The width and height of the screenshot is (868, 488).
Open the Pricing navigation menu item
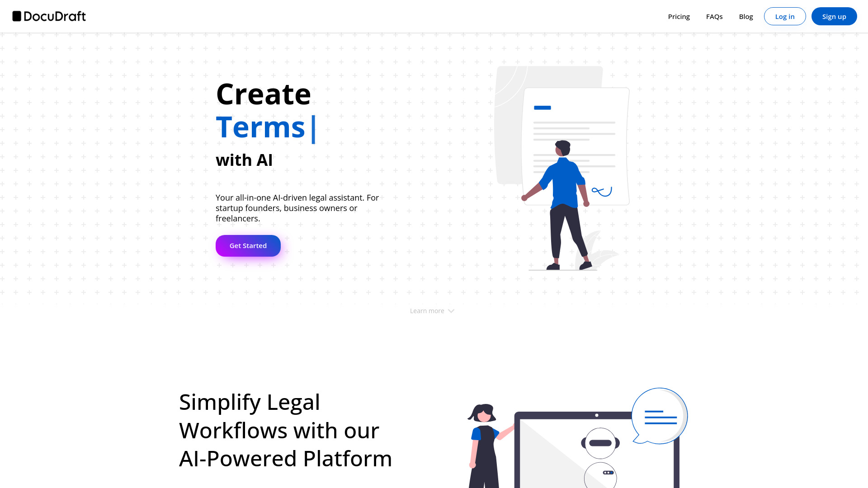click(x=679, y=16)
